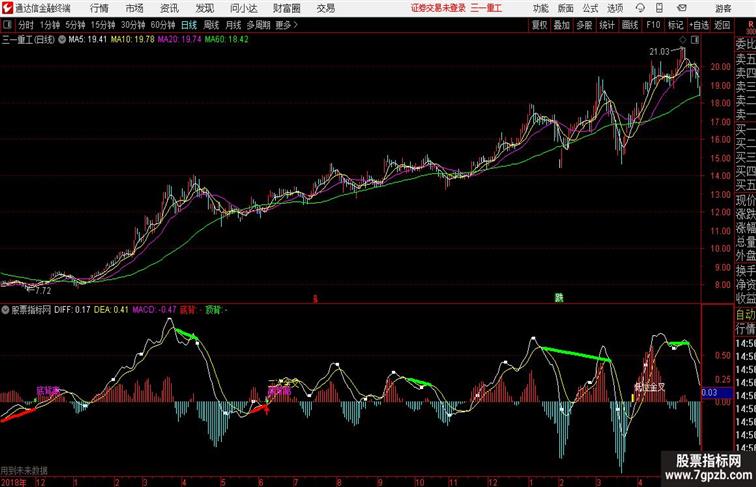Click 证券交易未登录 login link
The image size is (756, 487).
click(438, 8)
